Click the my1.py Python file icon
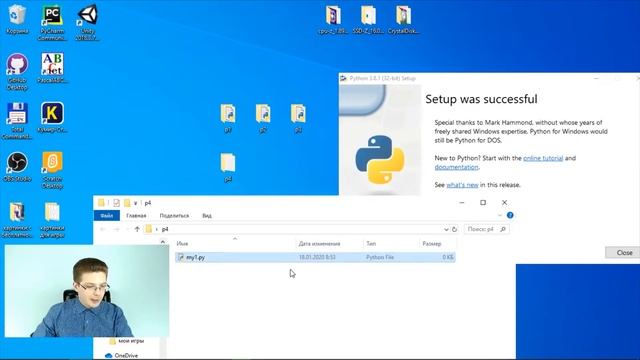640x360 pixels. (180, 257)
